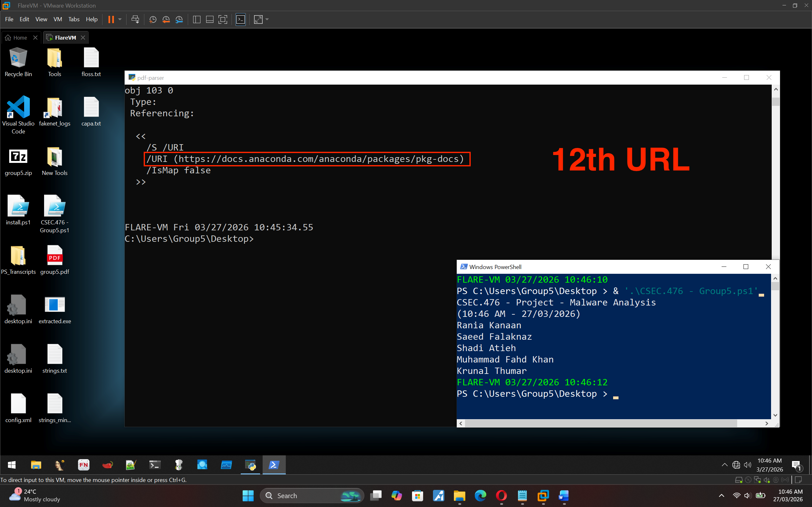Expand the power options dropdown arrow
The image size is (812, 507).
coord(120,19)
